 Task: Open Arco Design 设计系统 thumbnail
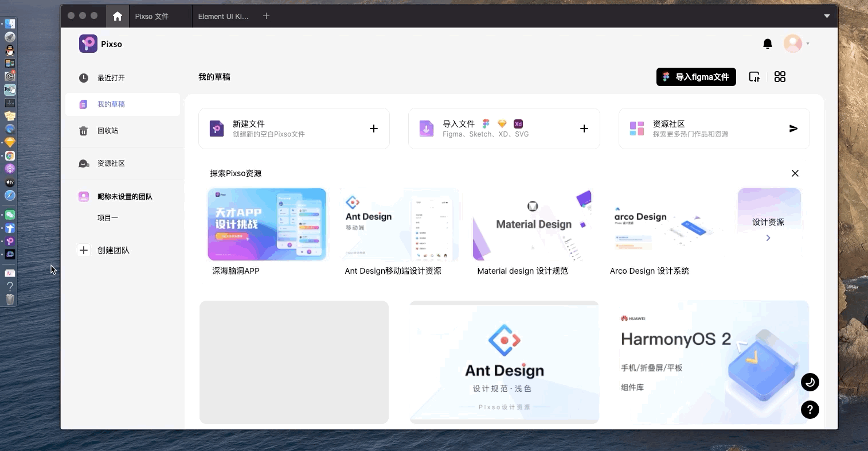[x=665, y=224]
